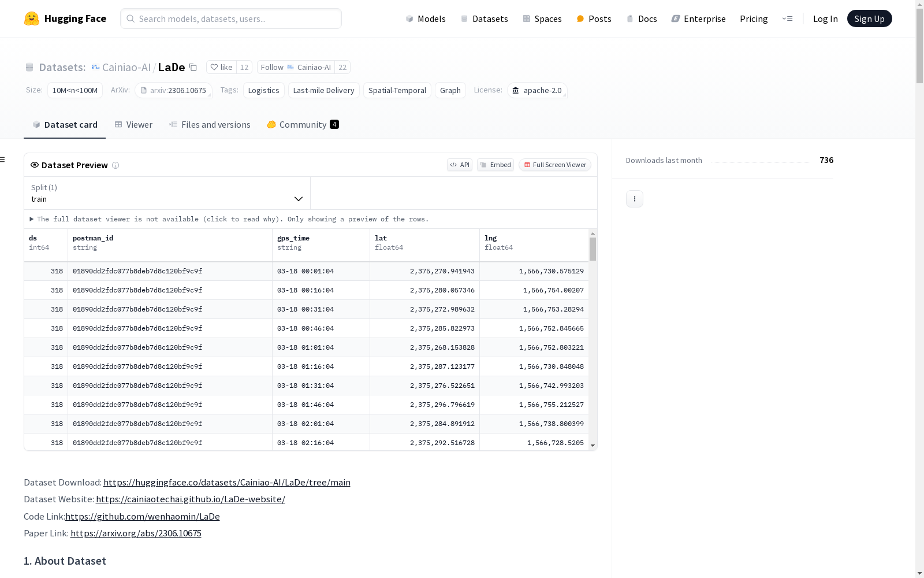Switch to the Files and versions tab
This screenshot has height=578, width=924.
[x=210, y=124]
